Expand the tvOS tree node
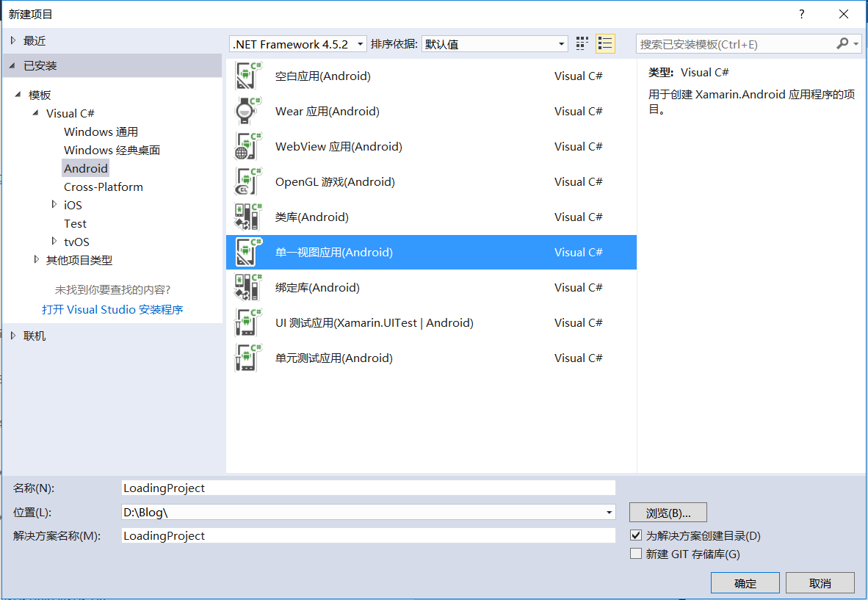The width and height of the screenshot is (868, 600). click(x=54, y=241)
